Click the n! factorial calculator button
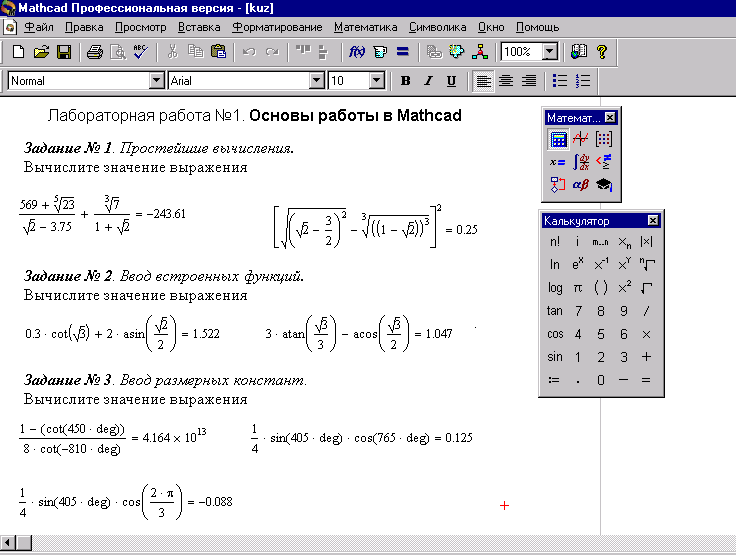 click(x=555, y=242)
